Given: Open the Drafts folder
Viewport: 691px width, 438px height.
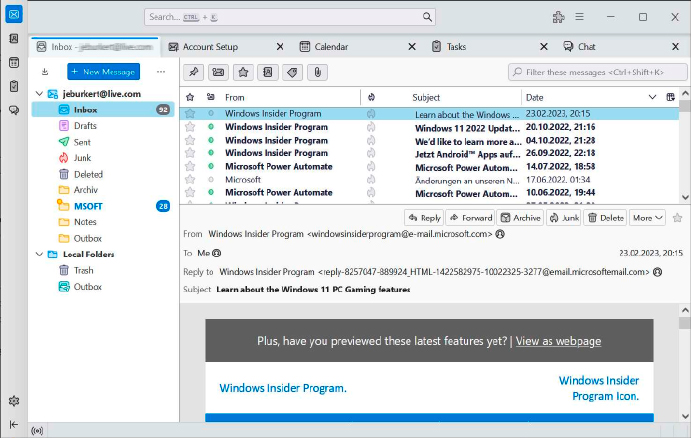Looking at the screenshot, I should (x=85, y=126).
